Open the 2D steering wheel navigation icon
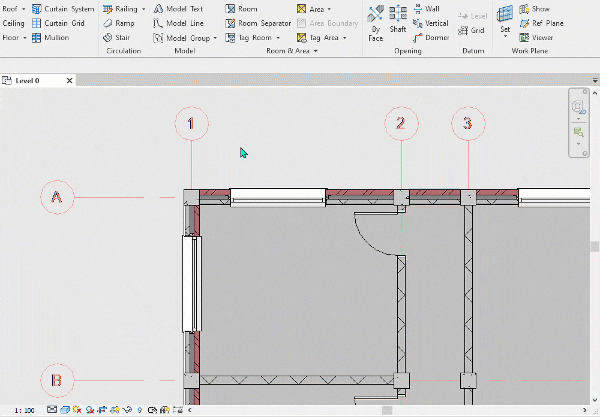This screenshot has width=600, height=417. tap(578, 107)
